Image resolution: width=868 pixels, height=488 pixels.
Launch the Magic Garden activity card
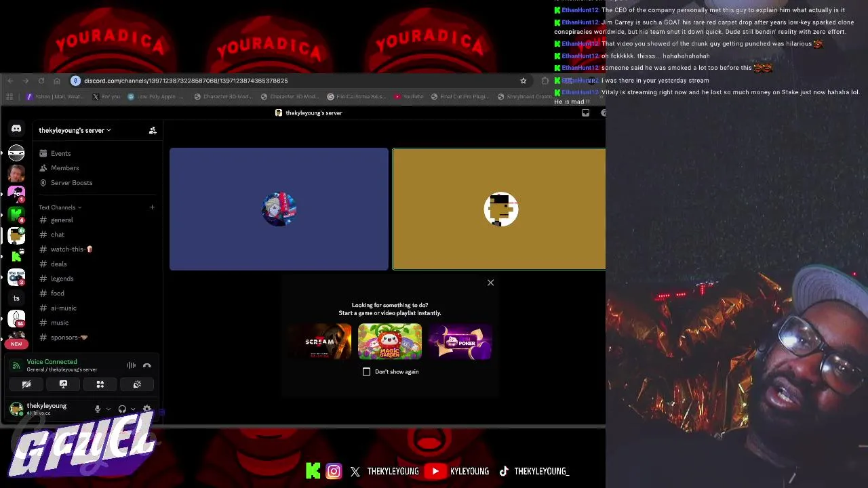pos(390,342)
